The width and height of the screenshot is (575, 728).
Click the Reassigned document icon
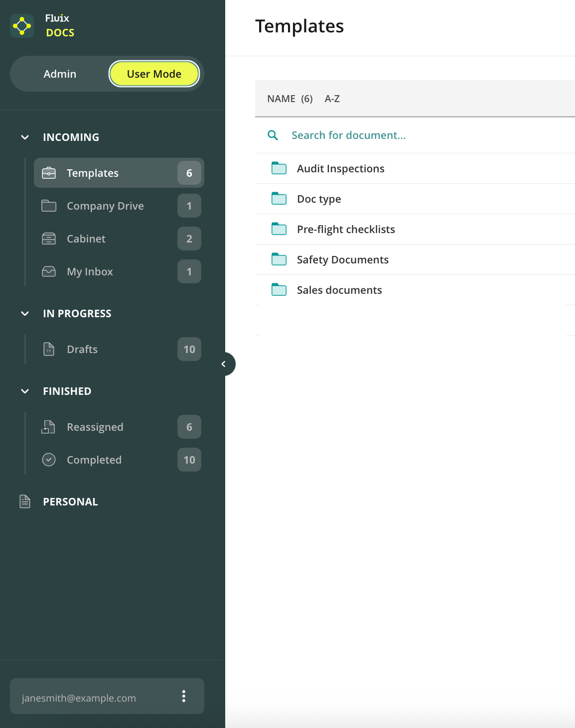point(48,427)
